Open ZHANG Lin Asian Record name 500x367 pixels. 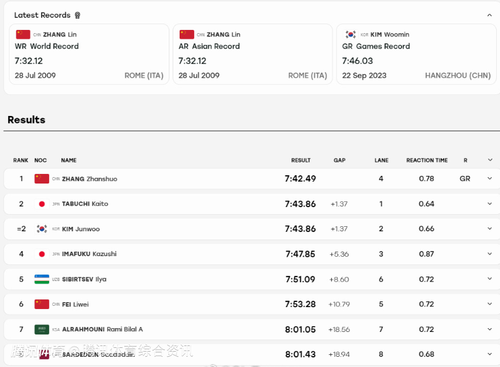point(223,34)
